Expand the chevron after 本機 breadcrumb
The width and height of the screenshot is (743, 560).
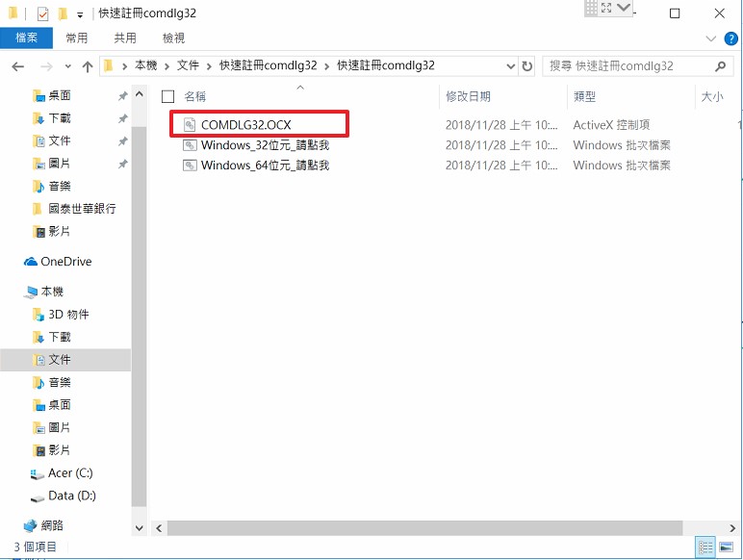pos(167,66)
